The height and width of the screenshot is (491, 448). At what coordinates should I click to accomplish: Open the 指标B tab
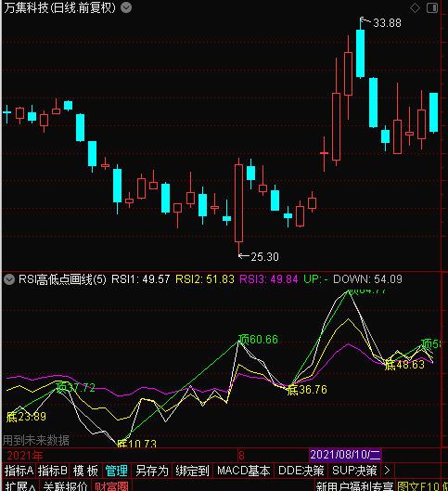[53, 471]
